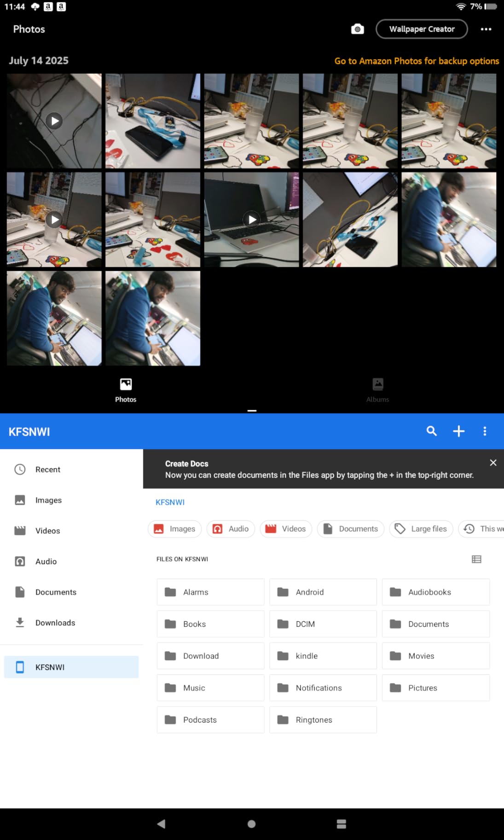Open Files app vertical more options menu
504x840 pixels.
[484, 431]
